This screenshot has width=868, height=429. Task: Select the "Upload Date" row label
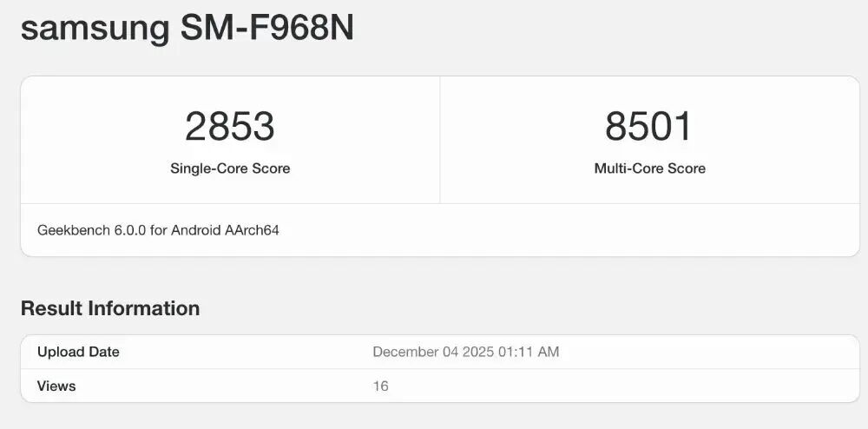78,353
